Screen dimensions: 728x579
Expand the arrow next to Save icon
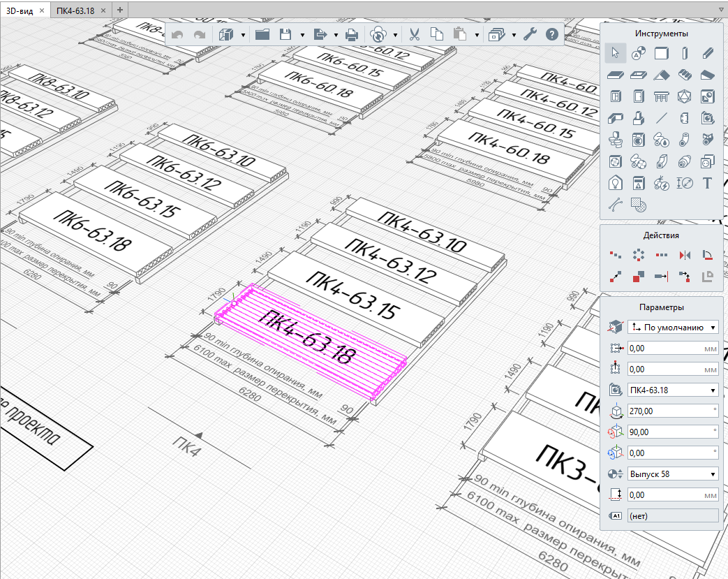click(302, 34)
